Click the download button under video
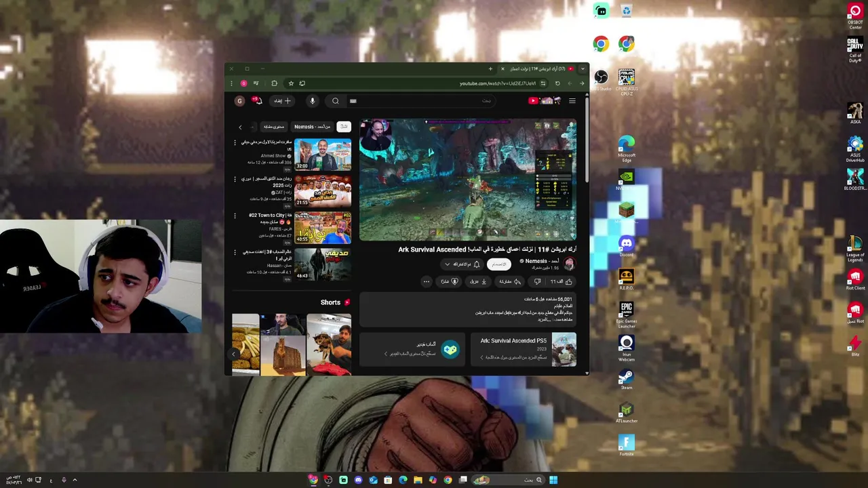The height and width of the screenshot is (488, 868). coord(479,281)
